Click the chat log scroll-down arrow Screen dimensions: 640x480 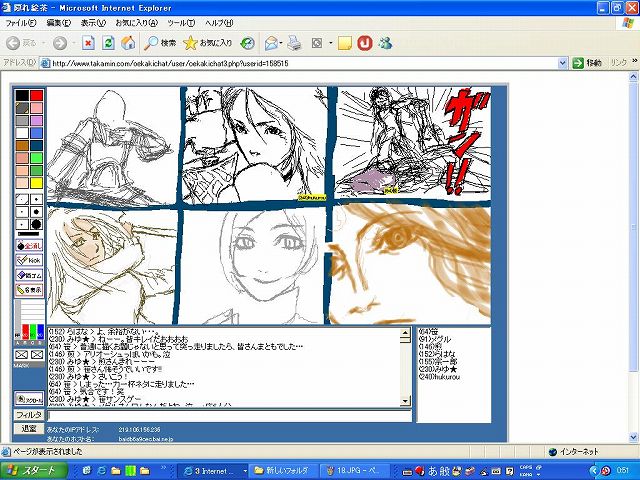(405, 401)
